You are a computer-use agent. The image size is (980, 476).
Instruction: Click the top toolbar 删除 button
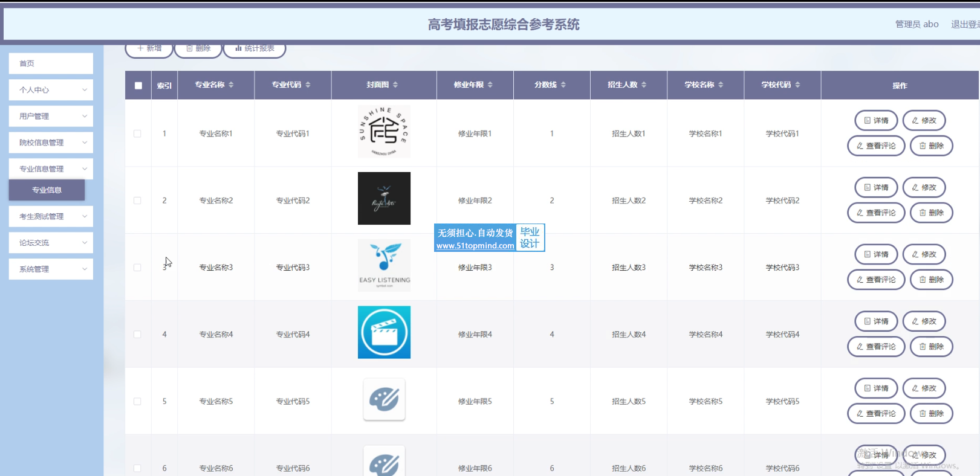pyautogui.click(x=198, y=48)
